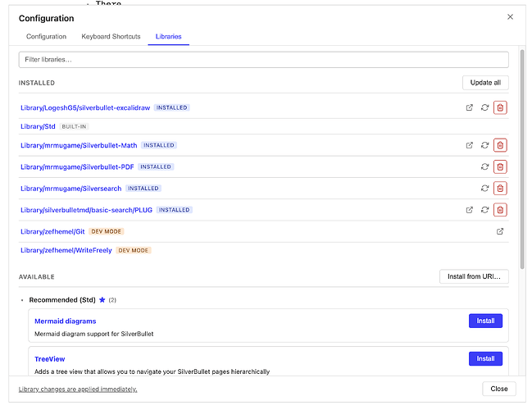Click the AVAILABLE section heading
Screen dimensions: 532x410
click(37, 277)
